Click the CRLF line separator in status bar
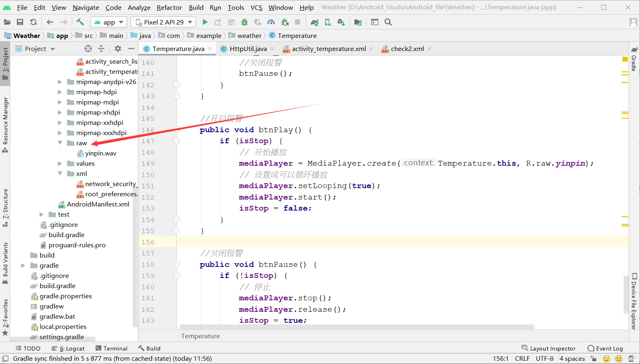The image size is (640, 364). pyautogui.click(x=522, y=359)
